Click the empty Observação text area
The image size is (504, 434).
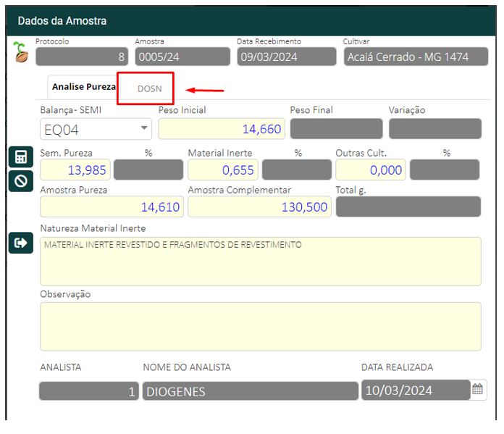tap(260, 326)
